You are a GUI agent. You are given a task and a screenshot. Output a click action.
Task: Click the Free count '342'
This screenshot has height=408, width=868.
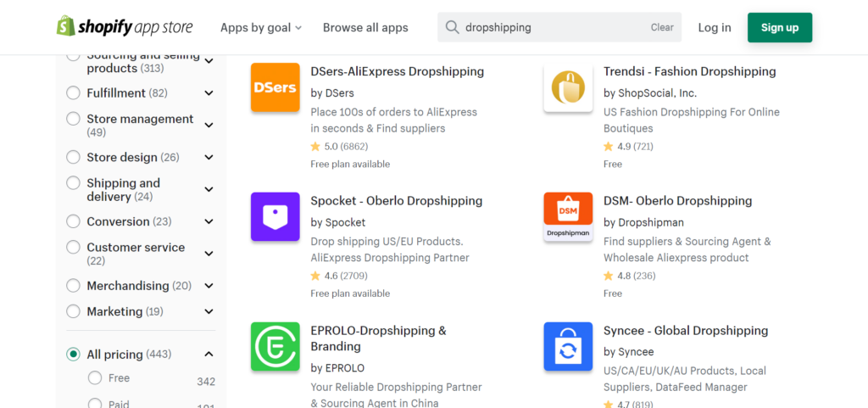click(206, 382)
